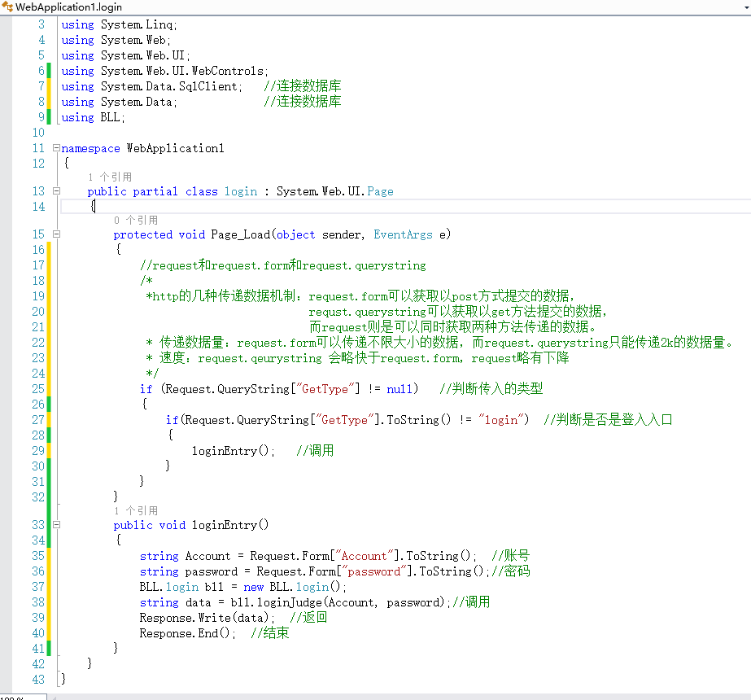Collapse the Page_Load method region

tap(56, 234)
